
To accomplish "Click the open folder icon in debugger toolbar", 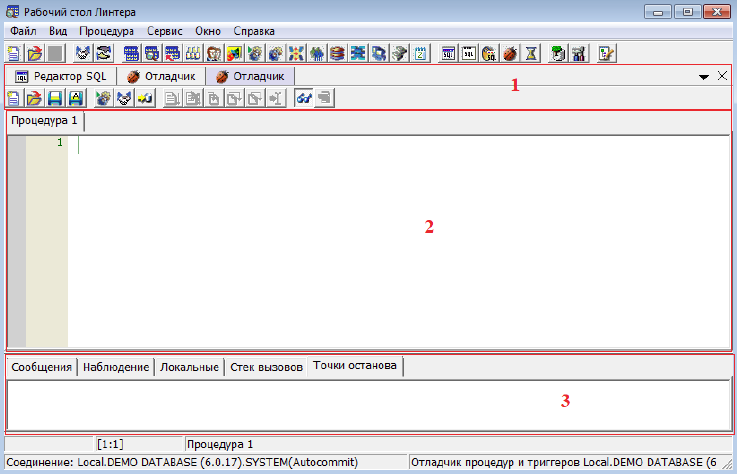I will coord(35,98).
